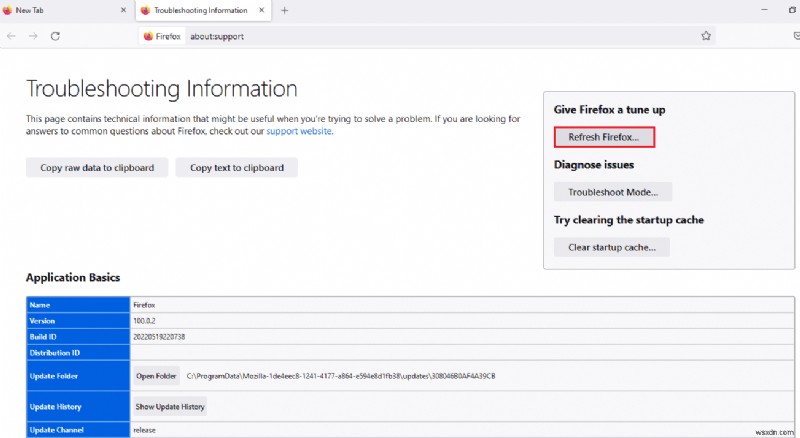Open a new tab with plus icon
Image resolution: width=800 pixels, height=438 pixels.
[x=284, y=10]
